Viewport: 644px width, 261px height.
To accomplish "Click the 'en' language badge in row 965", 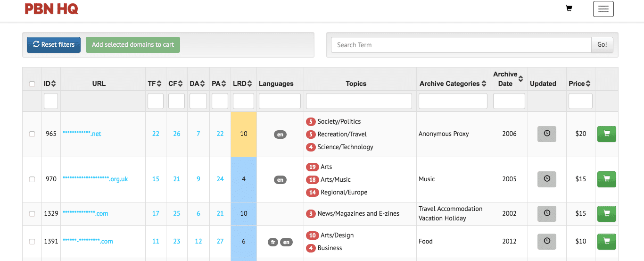I will tap(280, 135).
